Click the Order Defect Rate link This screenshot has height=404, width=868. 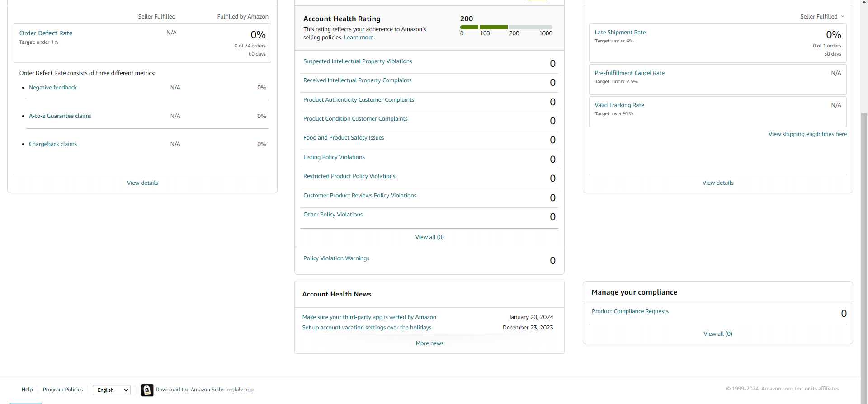(46, 33)
